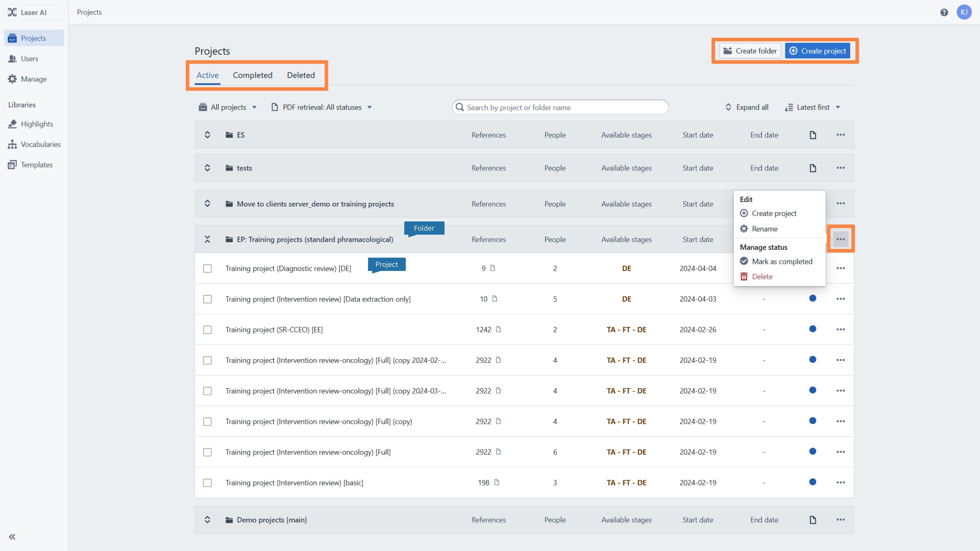Choose Mark as completed in menu
This screenshot has width=980, height=551.
(779, 261)
